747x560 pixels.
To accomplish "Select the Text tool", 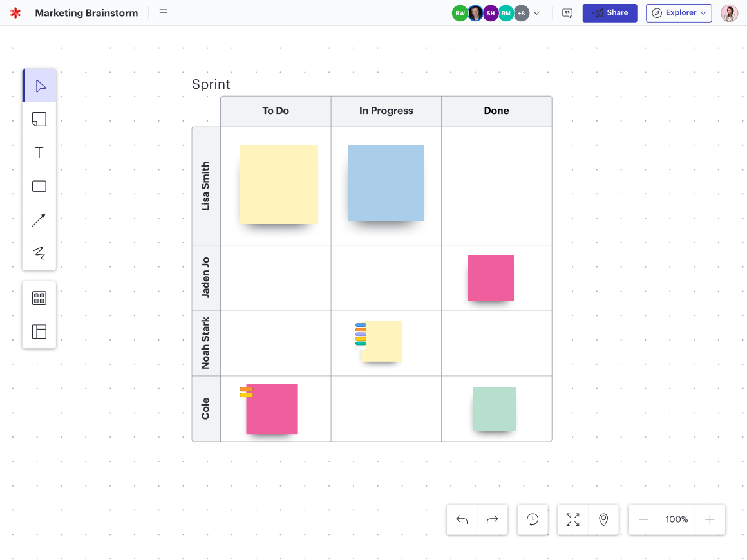I will [x=39, y=153].
